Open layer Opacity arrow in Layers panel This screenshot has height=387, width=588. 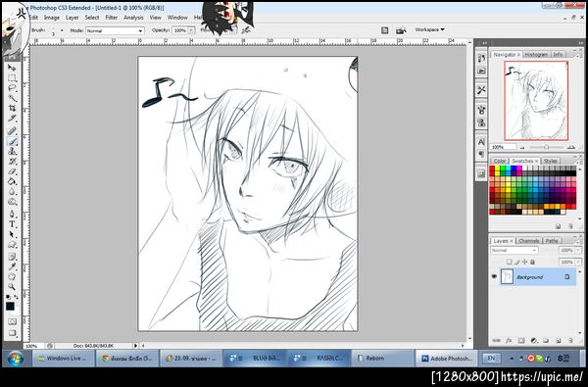click(x=578, y=250)
